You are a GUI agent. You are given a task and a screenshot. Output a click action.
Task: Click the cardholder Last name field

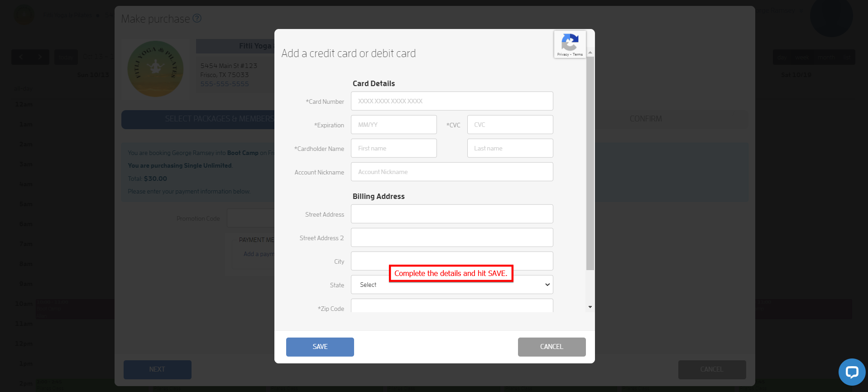pyautogui.click(x=510, y=148)
